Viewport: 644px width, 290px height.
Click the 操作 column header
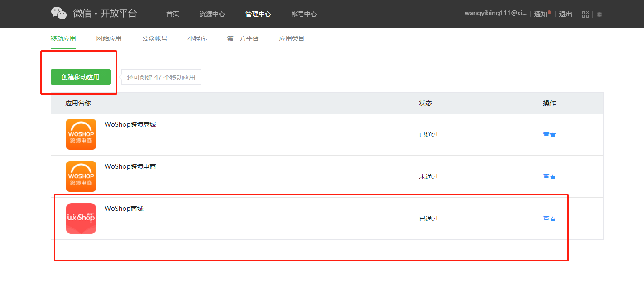pos(550,103)
